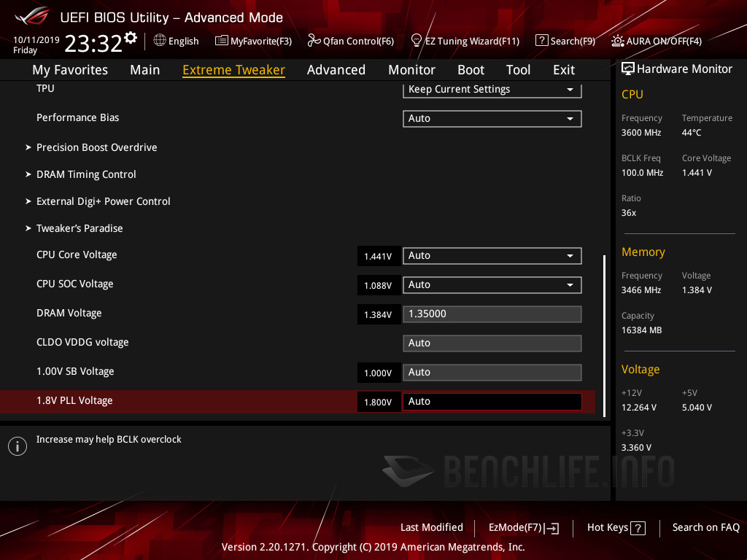Image resolution: width=747 pixels, height=560 pixels.
Task: Click Hot Keys button
Action: coord(616,528)
